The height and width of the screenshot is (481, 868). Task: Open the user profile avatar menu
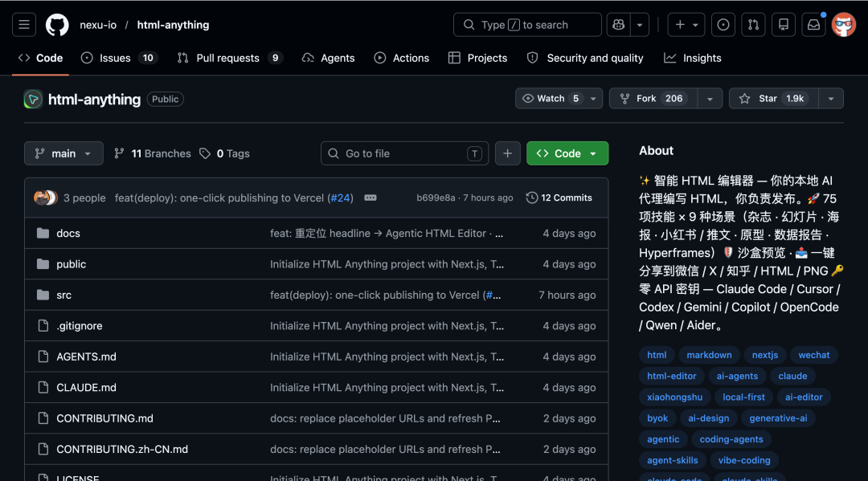[x=844, y=25]
